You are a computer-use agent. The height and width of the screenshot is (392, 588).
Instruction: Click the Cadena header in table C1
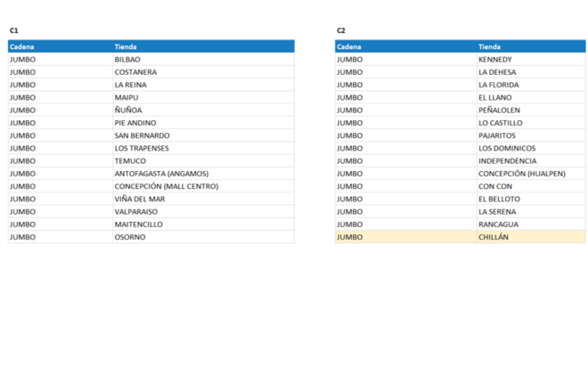(x=22, y=46)
